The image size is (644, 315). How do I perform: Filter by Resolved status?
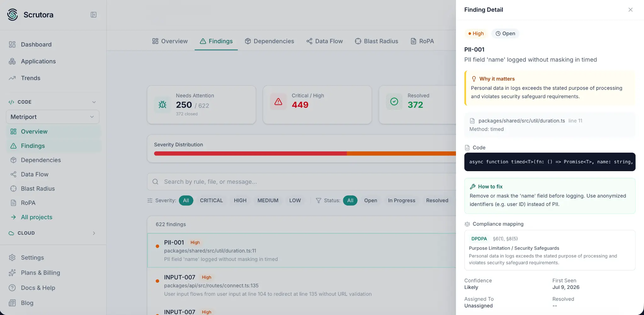(x=437, y=200)
